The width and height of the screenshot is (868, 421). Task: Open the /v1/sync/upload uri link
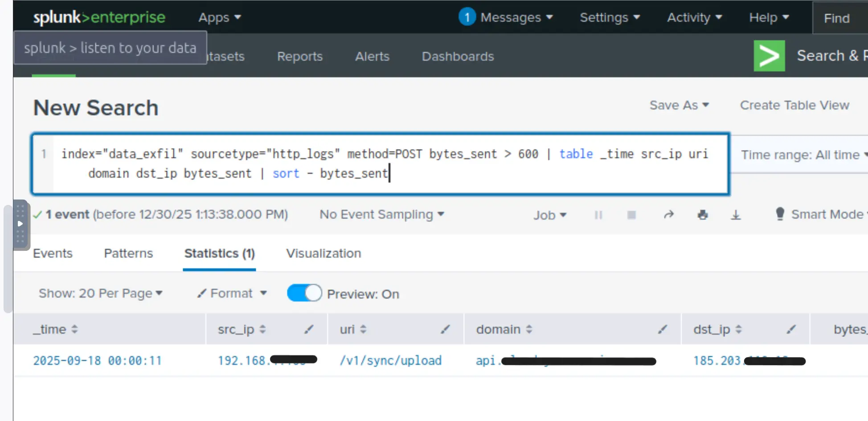390,360
